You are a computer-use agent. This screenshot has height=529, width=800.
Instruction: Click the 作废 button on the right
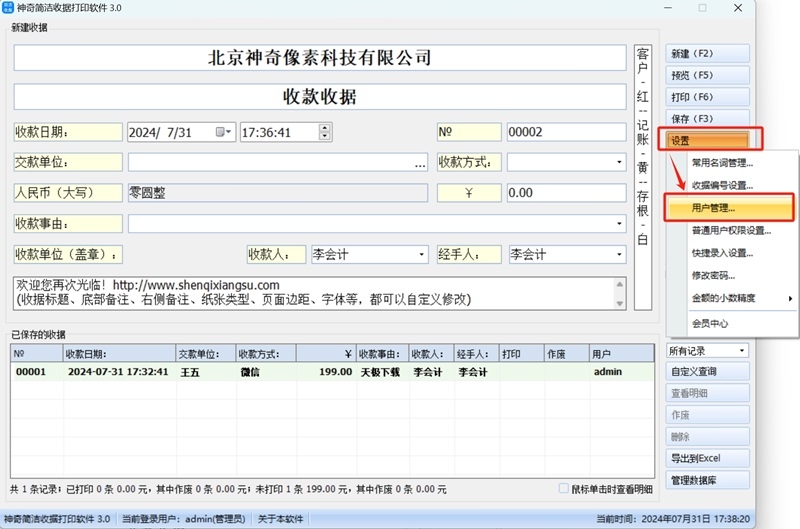(x=707, y=415)
